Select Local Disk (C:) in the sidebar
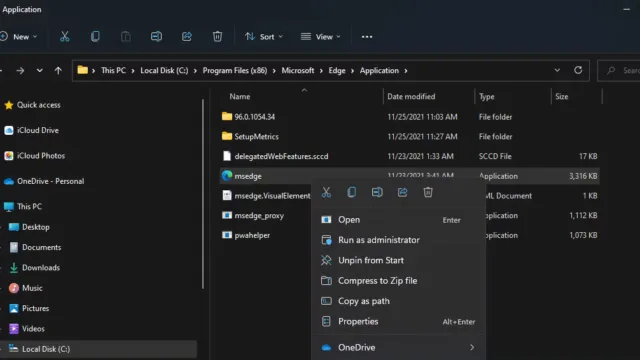This screenshot has width=640, height=360. pos(98,349)
